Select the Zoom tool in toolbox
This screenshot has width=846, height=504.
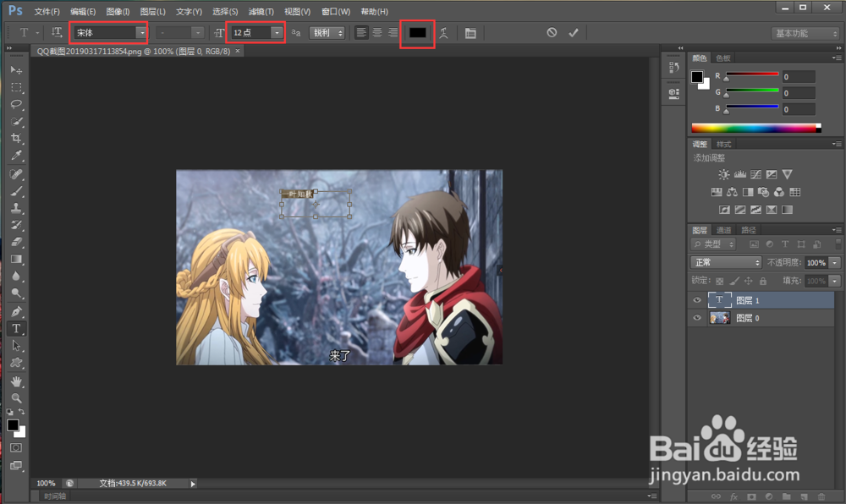(x=16, y=398)
